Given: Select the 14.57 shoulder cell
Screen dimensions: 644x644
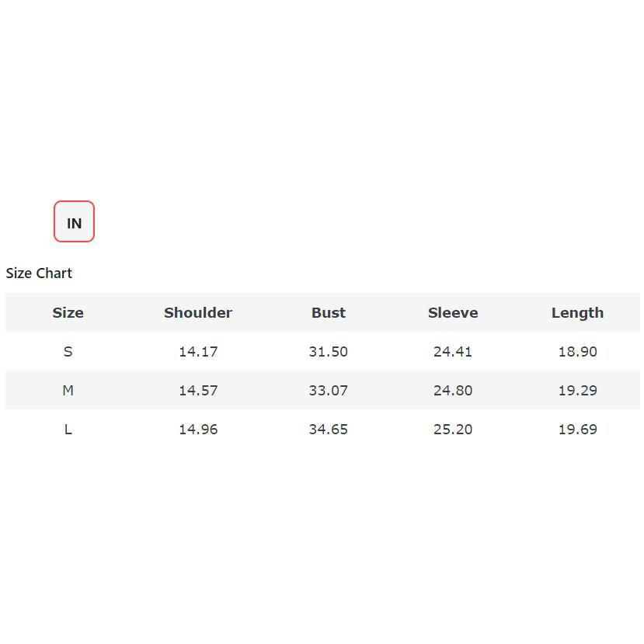Looking at the screenshot, I should [198, 391].
